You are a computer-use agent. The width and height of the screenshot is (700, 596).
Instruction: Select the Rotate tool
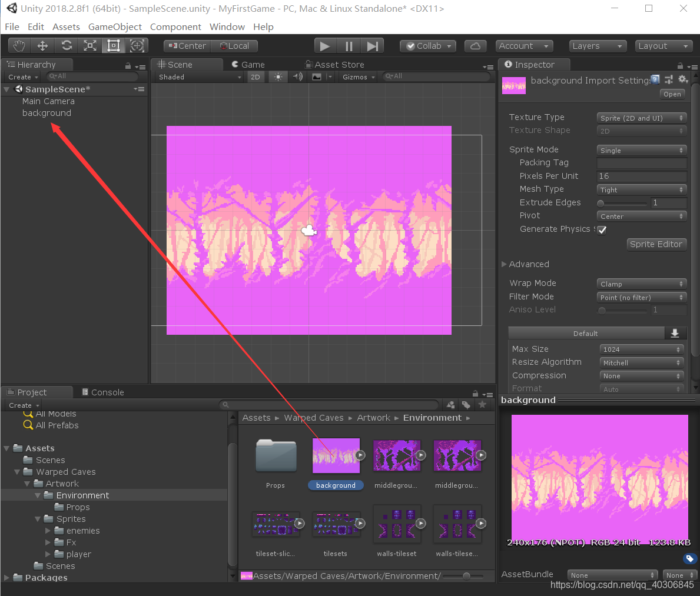(x=67, y=46)
